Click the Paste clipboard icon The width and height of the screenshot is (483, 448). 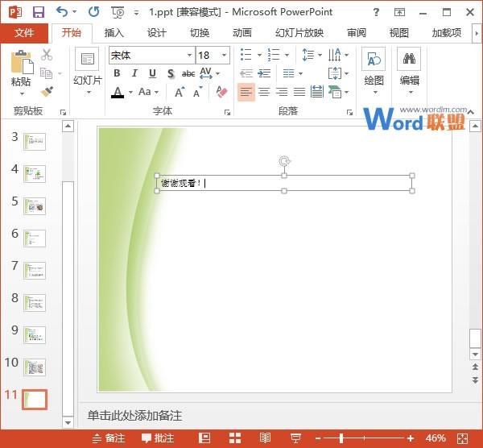[x=22, y=62]
